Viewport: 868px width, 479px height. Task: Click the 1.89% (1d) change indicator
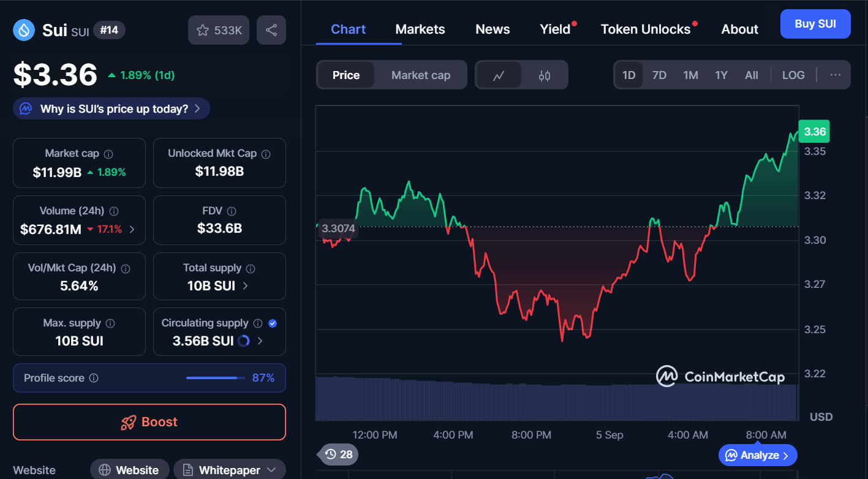142,75
